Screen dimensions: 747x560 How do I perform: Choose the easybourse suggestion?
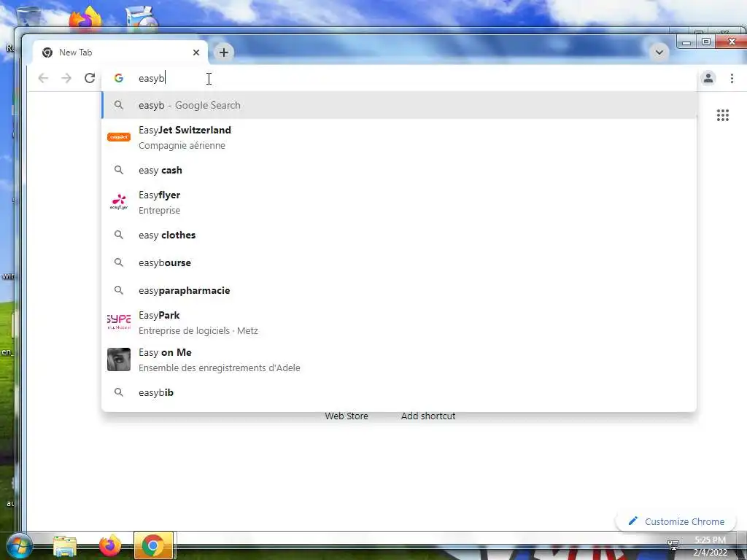click(399, 262)
